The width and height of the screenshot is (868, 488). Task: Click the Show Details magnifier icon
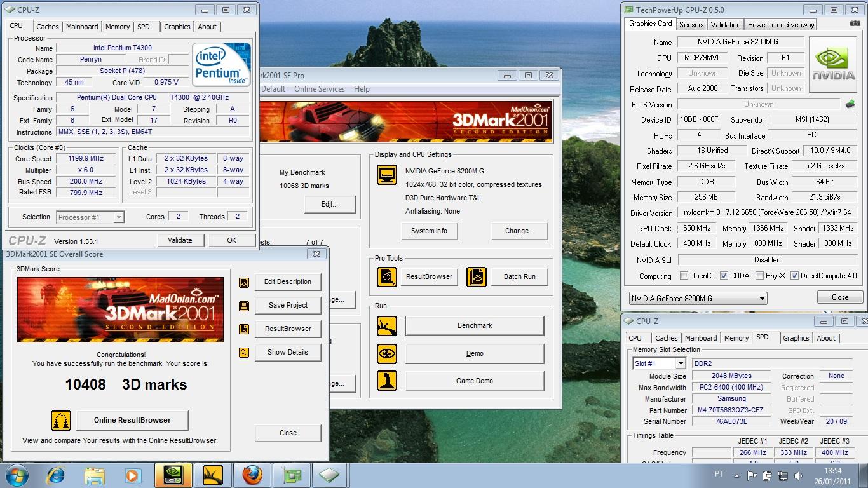pos(243,353)
